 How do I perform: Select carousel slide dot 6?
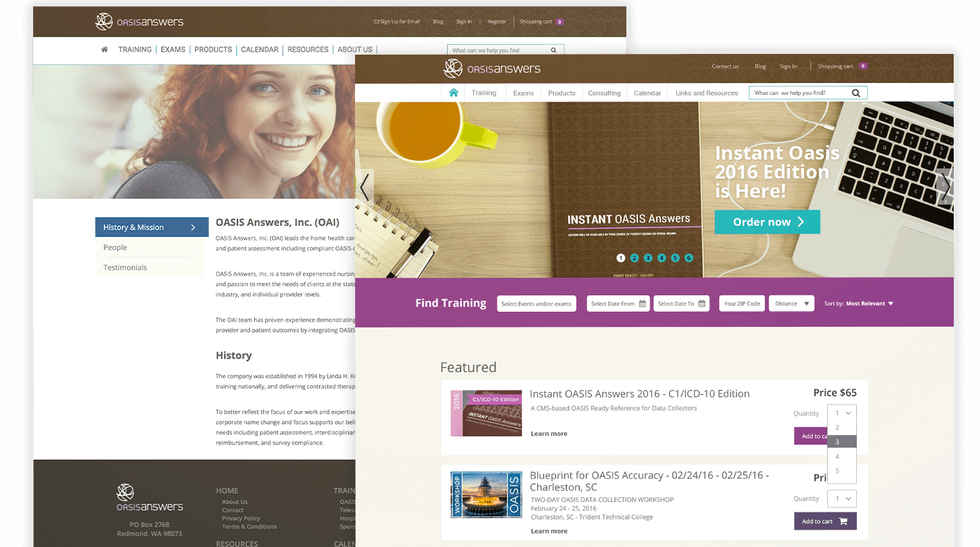coord(689,258)
